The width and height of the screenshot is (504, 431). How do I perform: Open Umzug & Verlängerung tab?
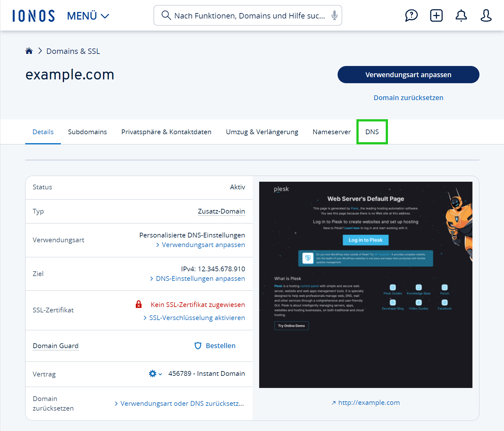tap(262, 132)
